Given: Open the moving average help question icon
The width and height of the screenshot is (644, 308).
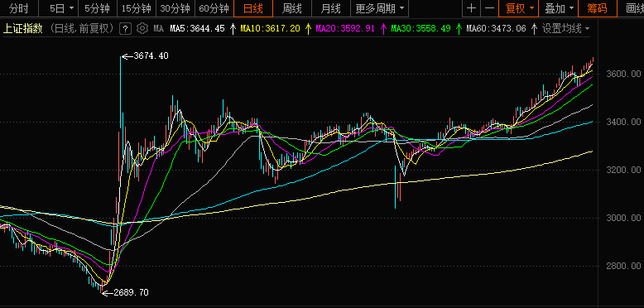Looking at the screenshot, I should (125, 29).
